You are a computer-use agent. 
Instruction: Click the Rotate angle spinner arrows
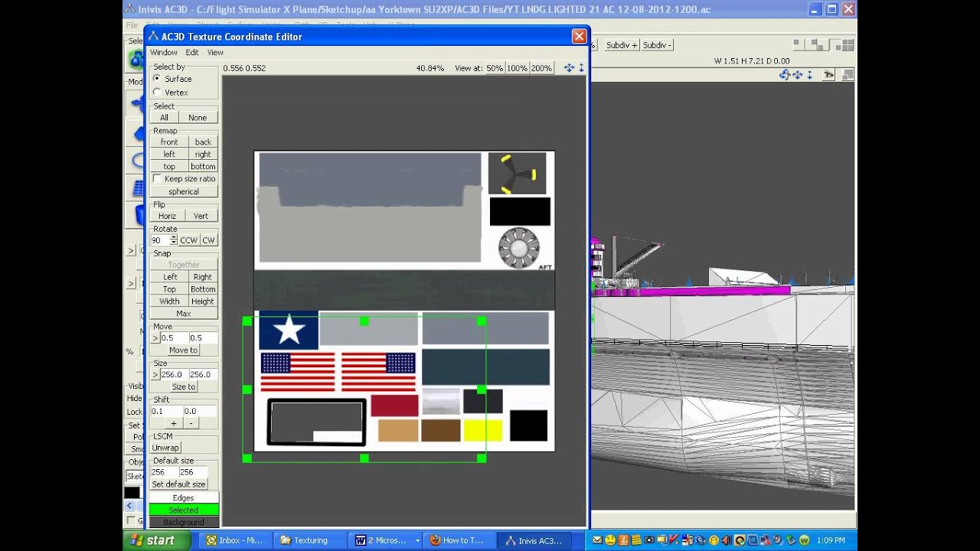pyautogui.click(x=174, y=240)
